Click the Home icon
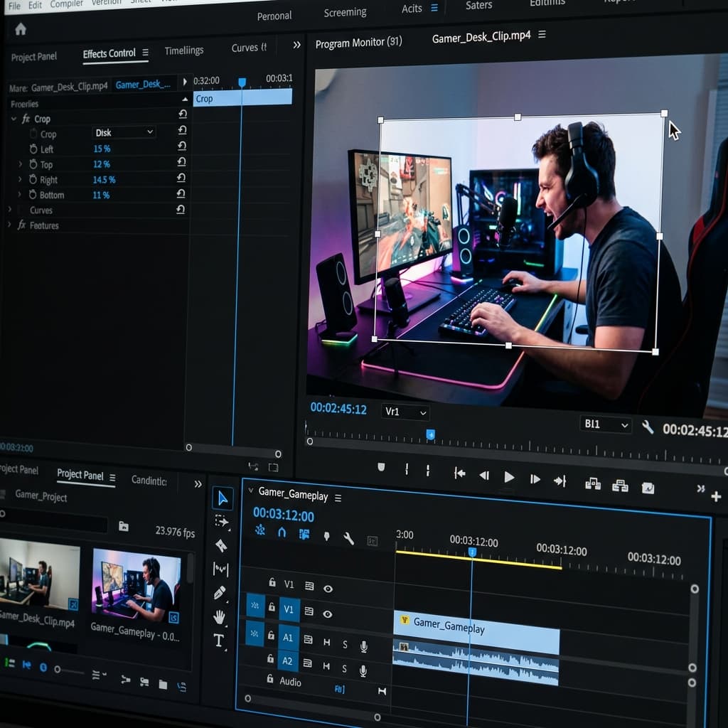 (x=21, y=29)
